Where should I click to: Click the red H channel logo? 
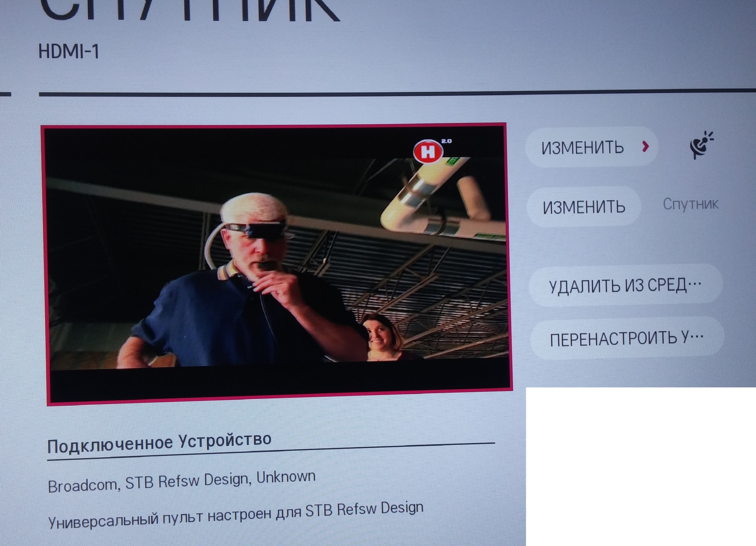[x=428, y=152]
